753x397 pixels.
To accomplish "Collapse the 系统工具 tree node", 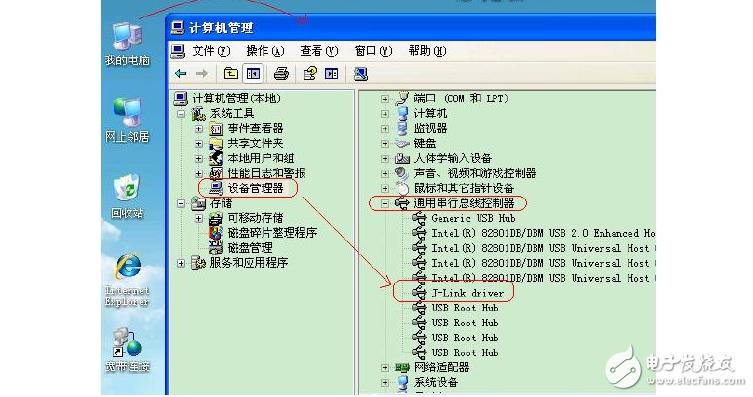I will click(x=181, y=114).
